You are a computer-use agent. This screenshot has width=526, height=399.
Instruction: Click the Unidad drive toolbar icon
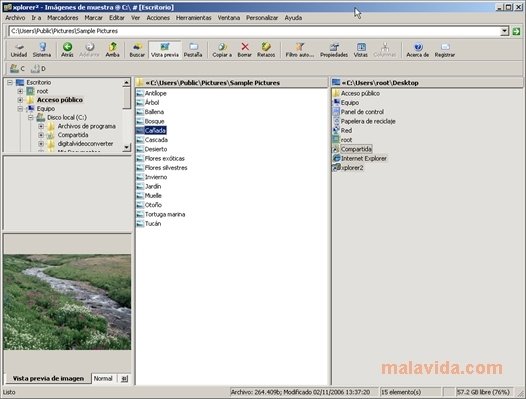[x=19, y=50]
